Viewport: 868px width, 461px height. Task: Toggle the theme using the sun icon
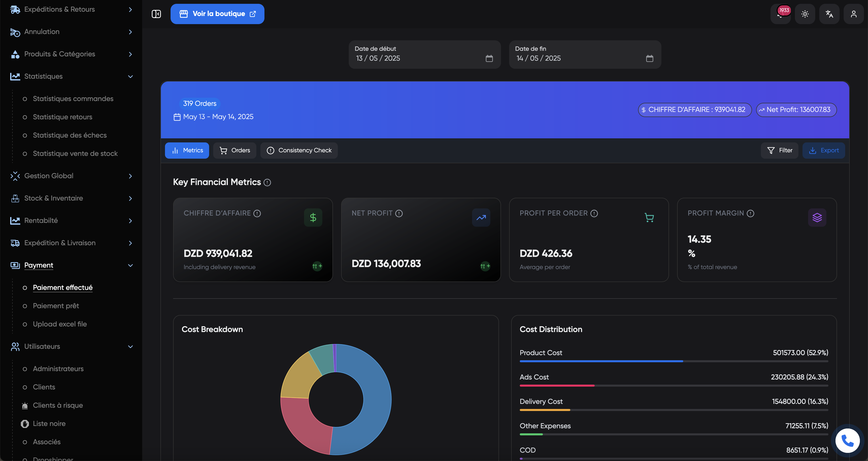(805, 14)
